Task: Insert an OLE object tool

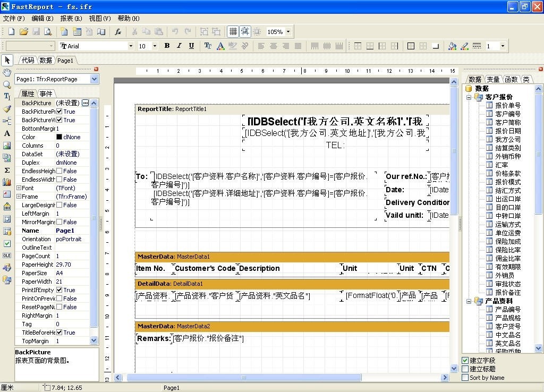Action: [x=7, y=255]
